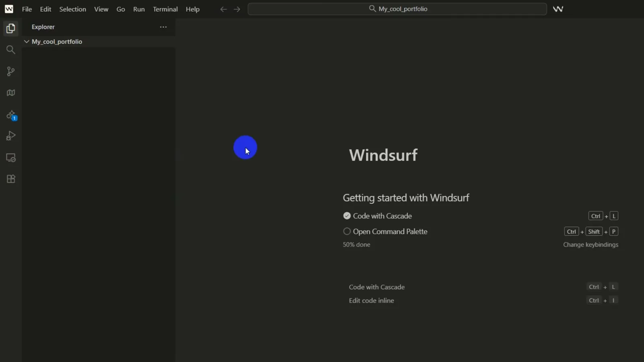Screen dimensions: 644x362
Task: Collapse the My_cool_portfolio folder chevron
Action: 27,41
